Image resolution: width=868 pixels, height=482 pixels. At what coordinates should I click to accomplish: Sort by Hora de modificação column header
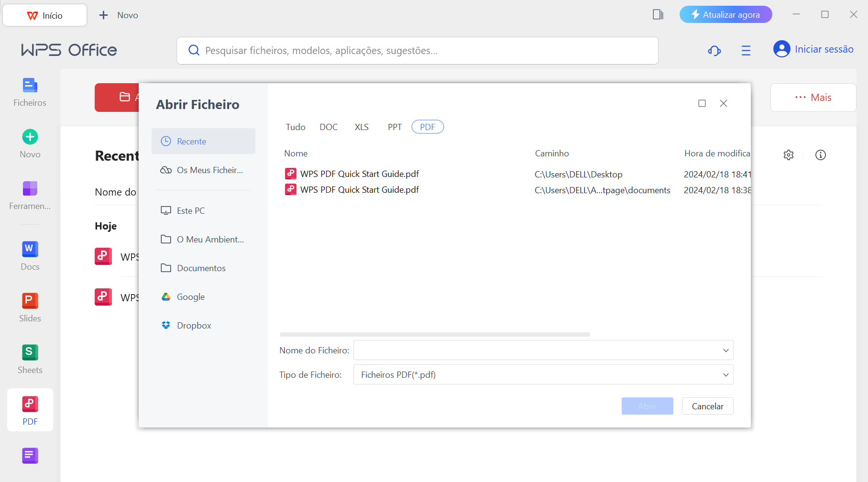[x=717, y=153]
